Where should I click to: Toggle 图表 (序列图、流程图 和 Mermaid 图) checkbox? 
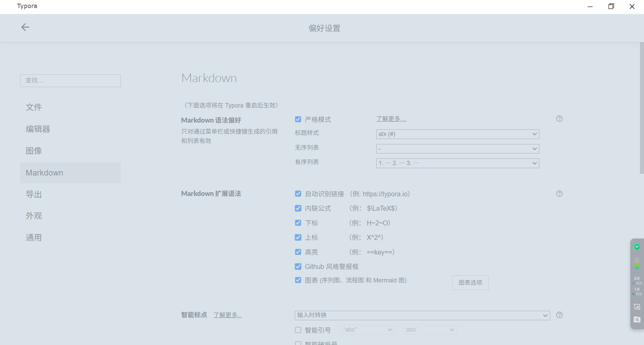[x=298, y=280]
